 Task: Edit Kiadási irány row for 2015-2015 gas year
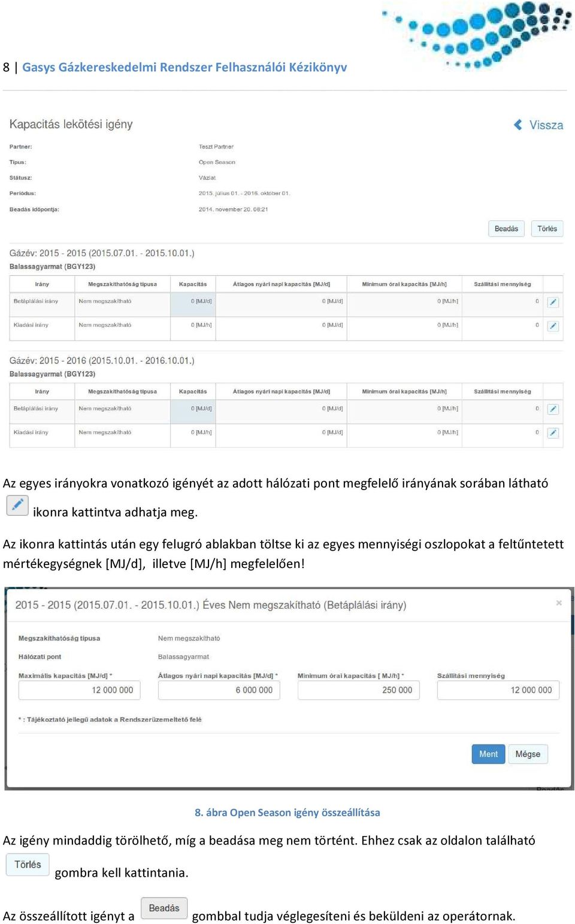pyautogui.click(x=553, y=326)
